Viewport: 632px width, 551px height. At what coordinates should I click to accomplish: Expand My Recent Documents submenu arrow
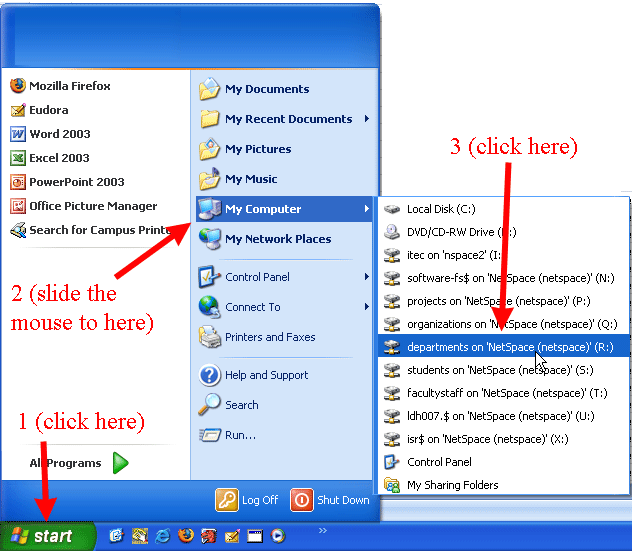[367, 119]
